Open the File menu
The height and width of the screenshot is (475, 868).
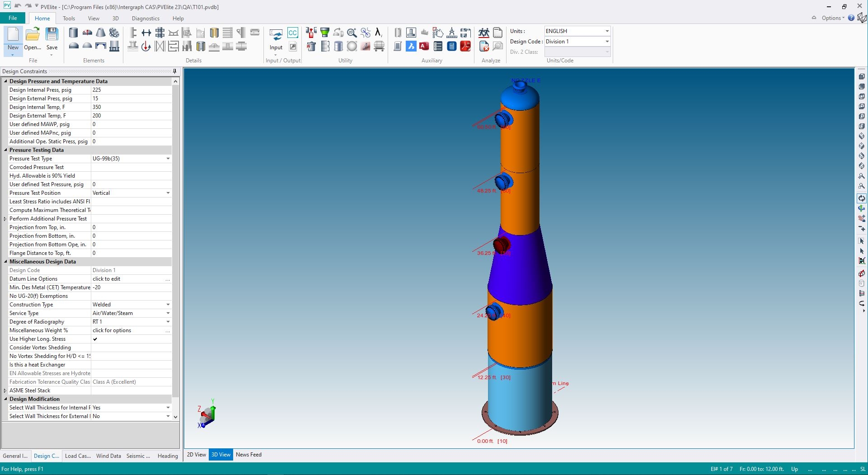(13, 18)
